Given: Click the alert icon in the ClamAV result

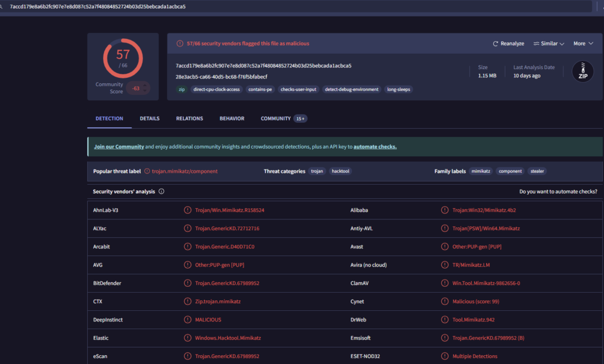Looking at the screenshot, I should [445, 283].
